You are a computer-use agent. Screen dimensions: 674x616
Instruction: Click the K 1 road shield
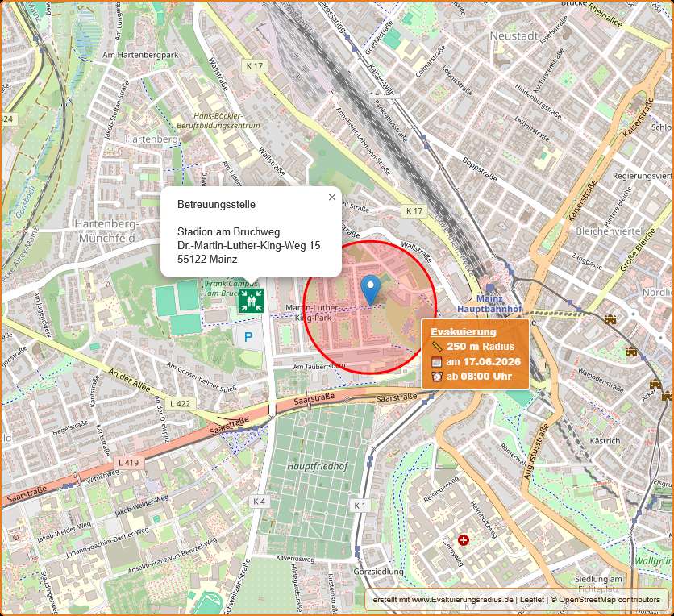(x=360, y=506)
